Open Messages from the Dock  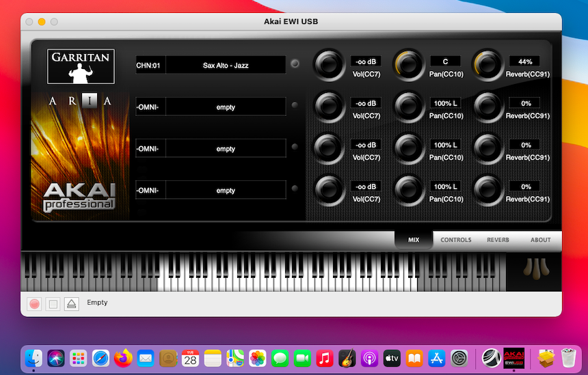point(280,358)
